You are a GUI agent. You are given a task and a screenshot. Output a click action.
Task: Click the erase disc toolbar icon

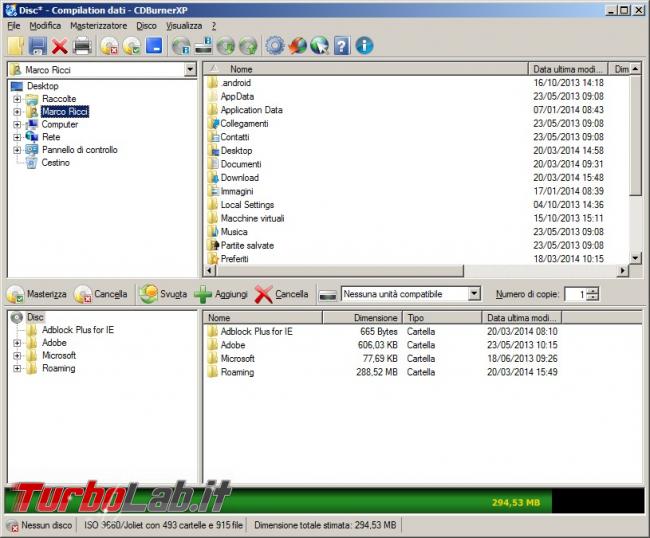tap(110, 46)
